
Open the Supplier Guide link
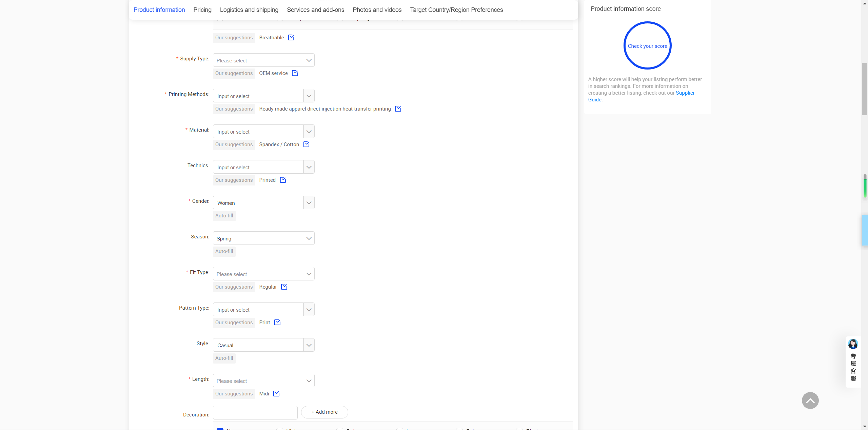tap(685, 93)
